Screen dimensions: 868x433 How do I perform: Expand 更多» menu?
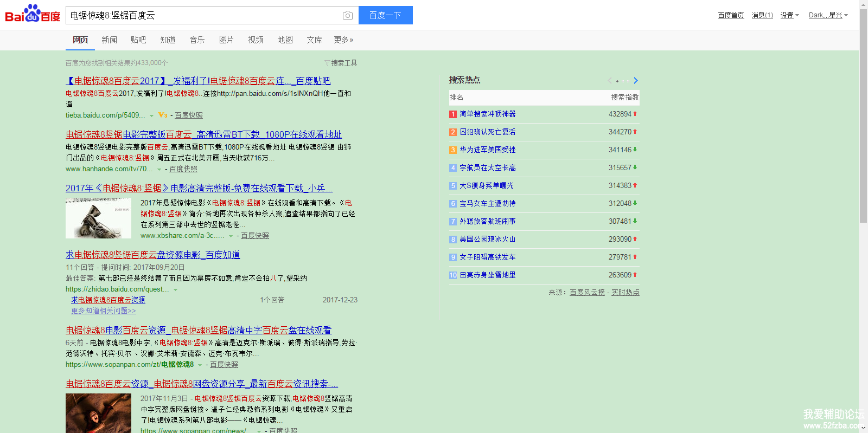[x=343, y=40]
